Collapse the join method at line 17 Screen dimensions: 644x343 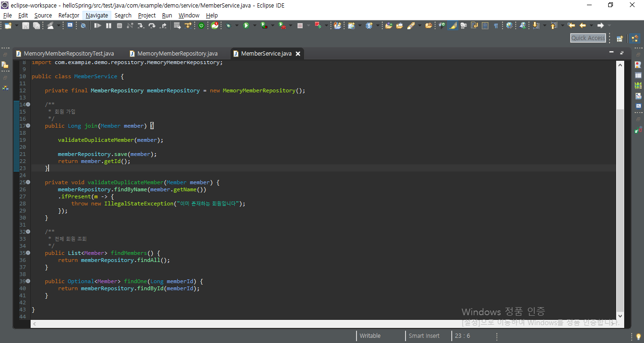(28, 126)
